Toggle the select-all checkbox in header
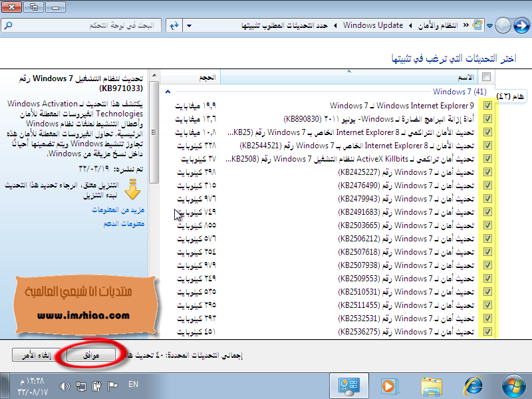The image size is (532, 399). pyautogui.click(x=486, y=77)
